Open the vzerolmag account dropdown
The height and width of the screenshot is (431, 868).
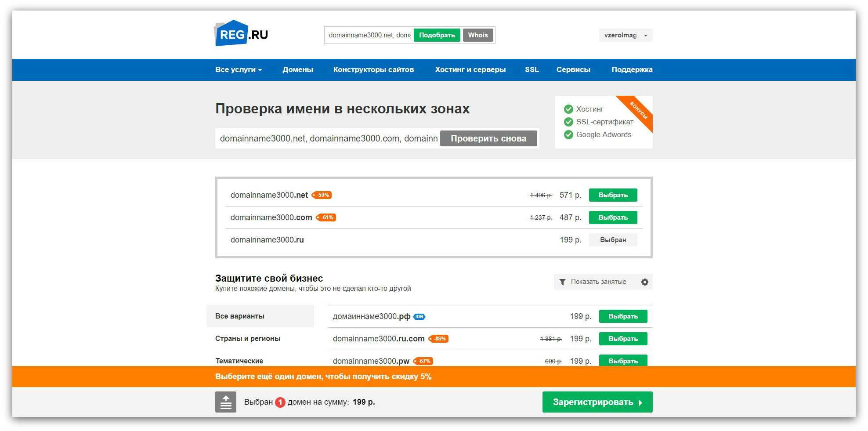(626, 35)
